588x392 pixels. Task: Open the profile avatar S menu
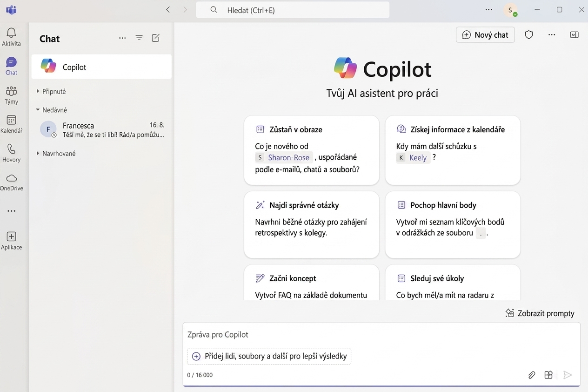510,10
